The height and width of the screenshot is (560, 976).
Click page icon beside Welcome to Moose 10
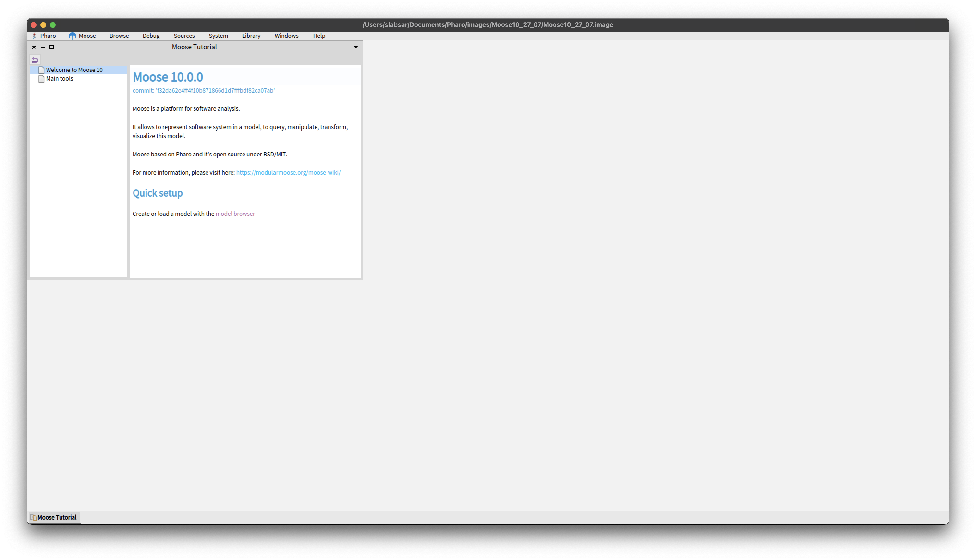pos(41,70)
